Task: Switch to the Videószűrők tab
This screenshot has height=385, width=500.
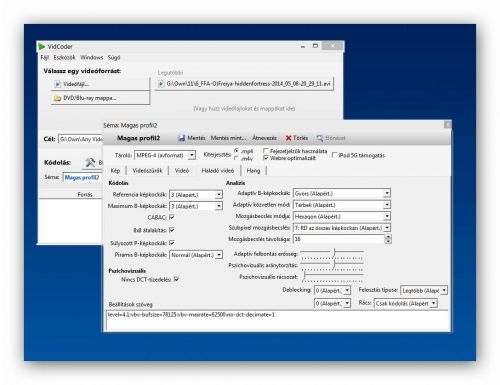Action: (147, 171)
